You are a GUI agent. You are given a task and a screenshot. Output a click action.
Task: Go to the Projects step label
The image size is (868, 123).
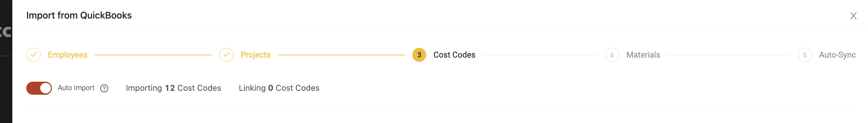255,55
